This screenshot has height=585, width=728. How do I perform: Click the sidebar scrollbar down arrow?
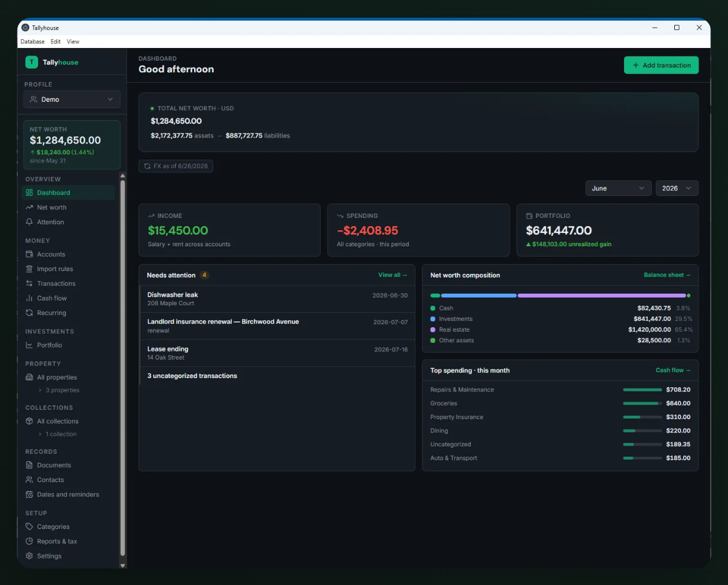pos(122,566)
